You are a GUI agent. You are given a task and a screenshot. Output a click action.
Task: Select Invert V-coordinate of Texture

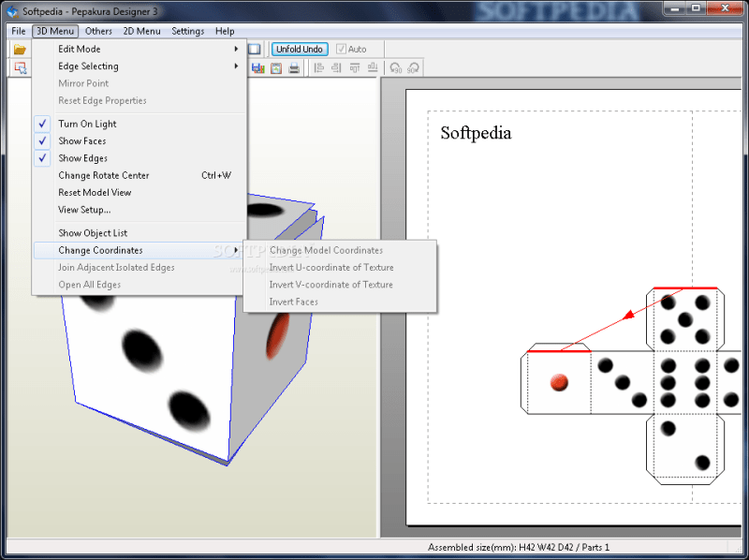[340, 285]
